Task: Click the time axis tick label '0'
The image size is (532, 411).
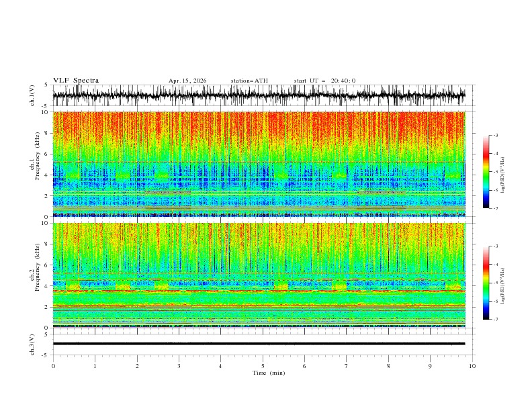Action: (x=53, y=366)
